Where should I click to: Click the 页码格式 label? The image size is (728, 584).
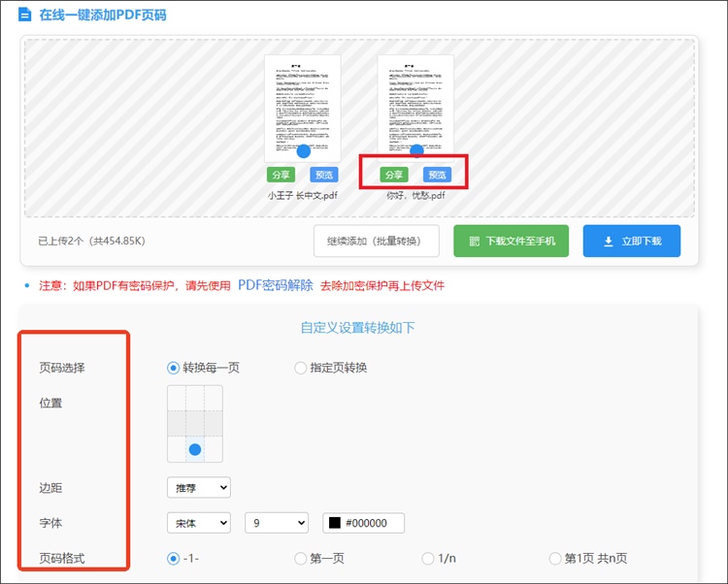pyautogui.click(x=62, y=559)
